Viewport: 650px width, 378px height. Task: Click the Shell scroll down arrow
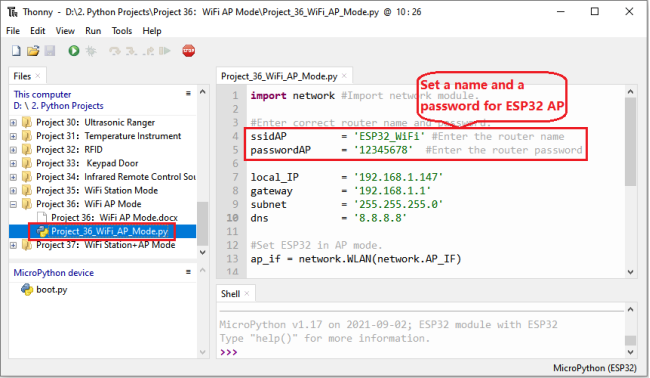coord(631,352)
